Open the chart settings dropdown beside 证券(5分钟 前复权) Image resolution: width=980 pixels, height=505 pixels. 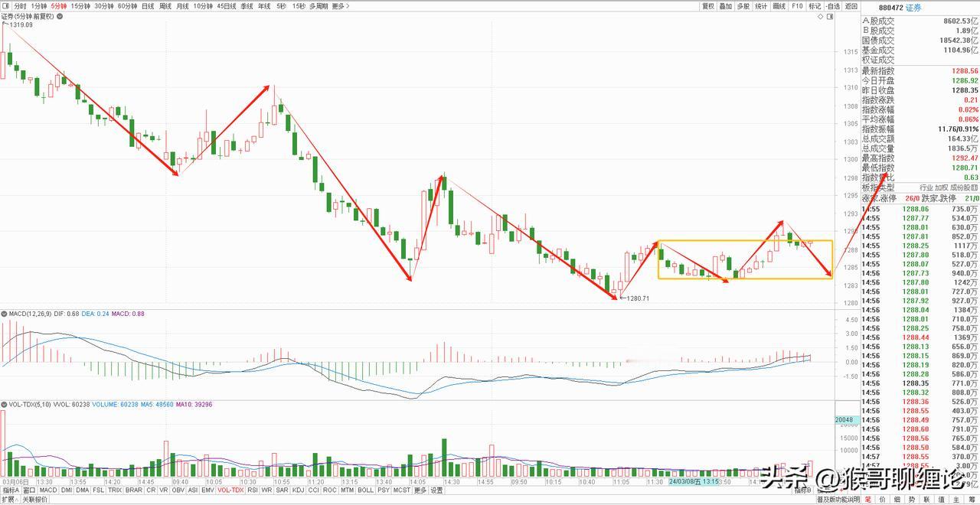[59, 17]
